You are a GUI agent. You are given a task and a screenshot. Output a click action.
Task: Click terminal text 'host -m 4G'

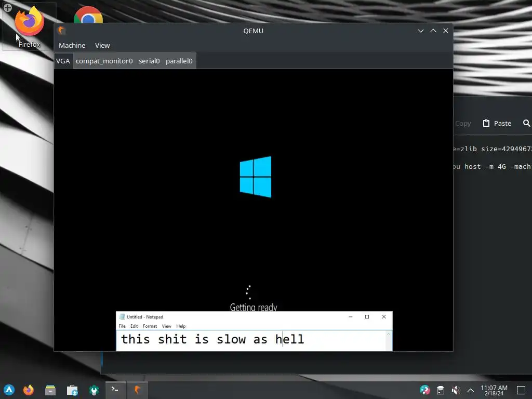coord(485,167)
